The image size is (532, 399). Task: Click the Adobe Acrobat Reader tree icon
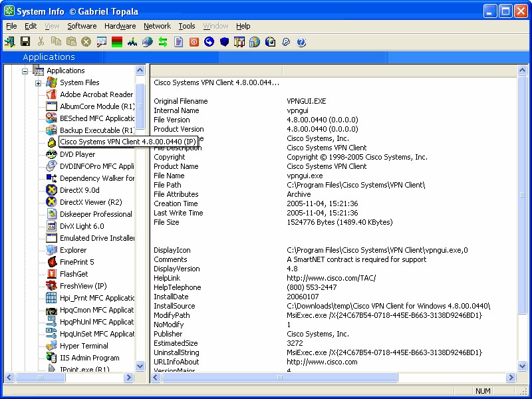click(x=51, y=94)
